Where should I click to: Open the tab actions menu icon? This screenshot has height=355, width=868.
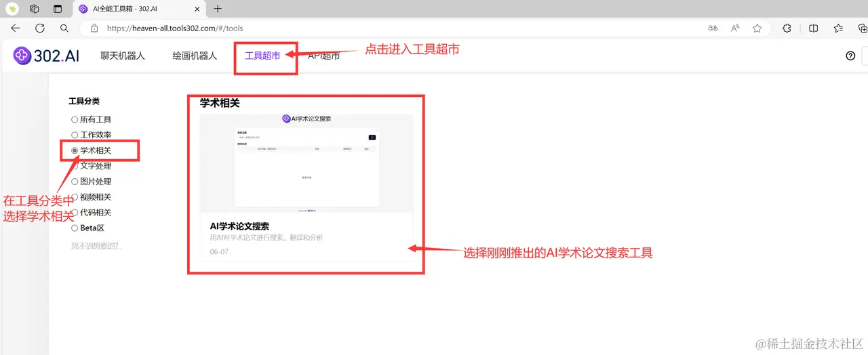pyautogui.click(x=58, y=9)
